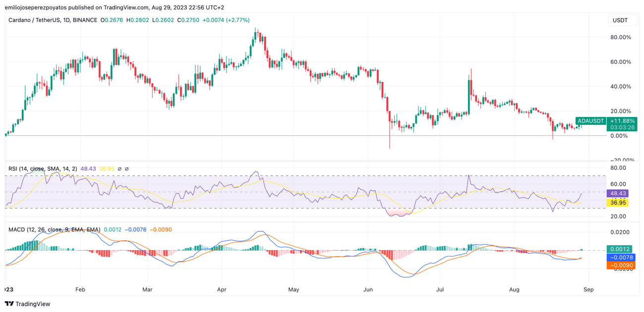Select the MACD indicator legend label
Image resolution: width=644 pixels, height=312 pixels.
tap(54, 230)
